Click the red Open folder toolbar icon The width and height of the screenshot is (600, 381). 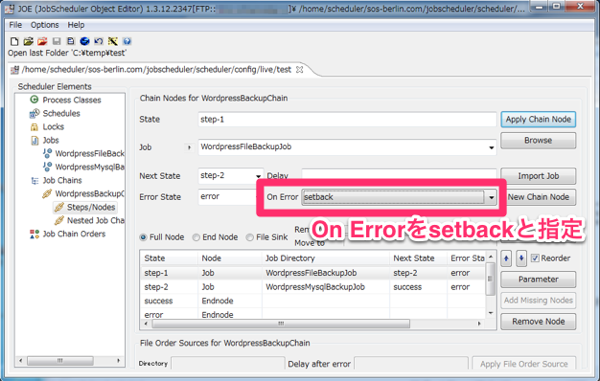pos(42,41)
